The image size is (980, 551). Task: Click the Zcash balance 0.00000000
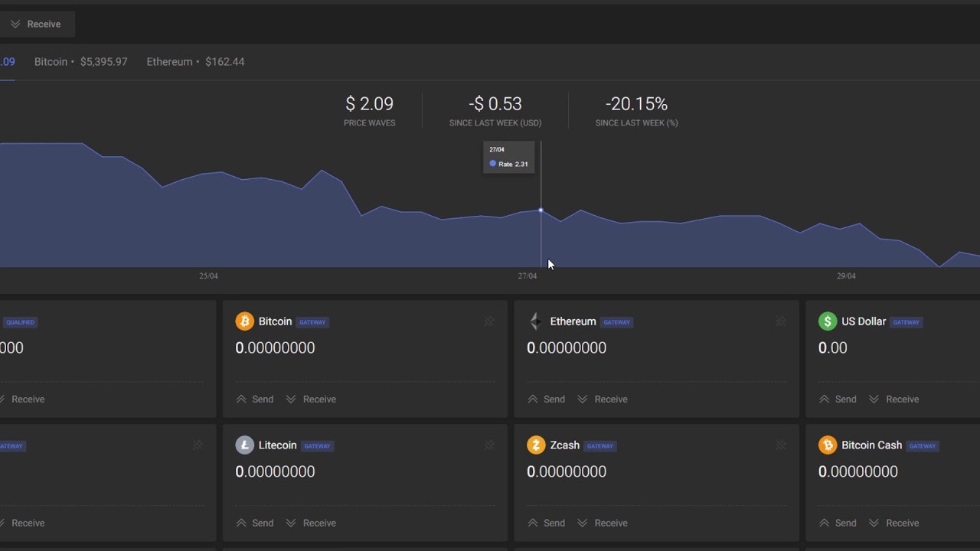(567, 472)
